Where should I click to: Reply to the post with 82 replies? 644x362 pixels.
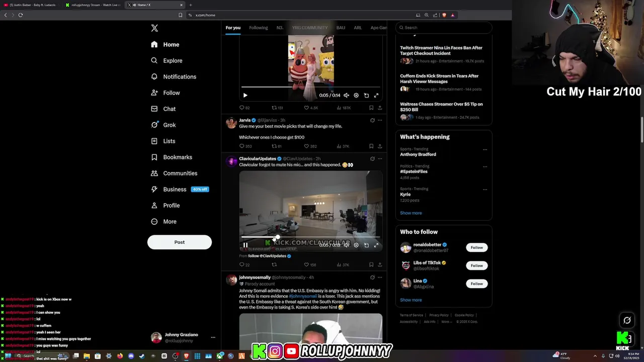244,108
